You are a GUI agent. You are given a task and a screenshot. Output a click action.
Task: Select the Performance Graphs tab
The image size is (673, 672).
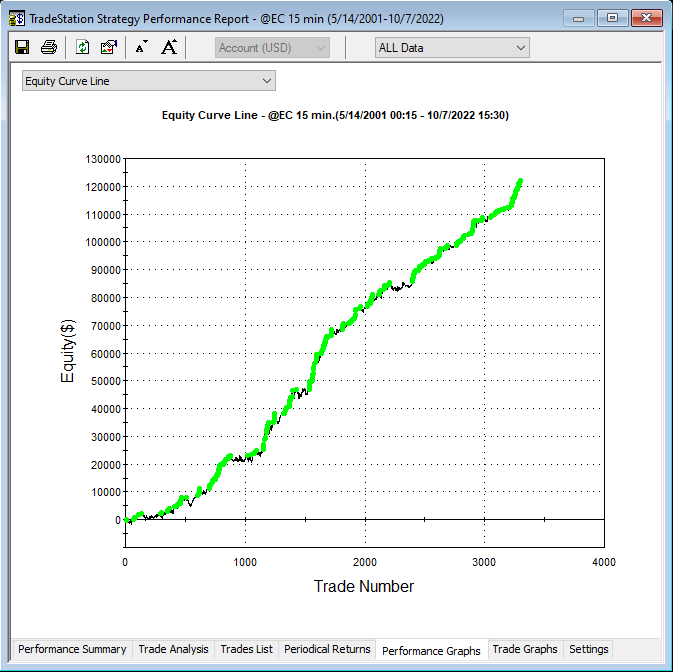click(x=431, y=650)
